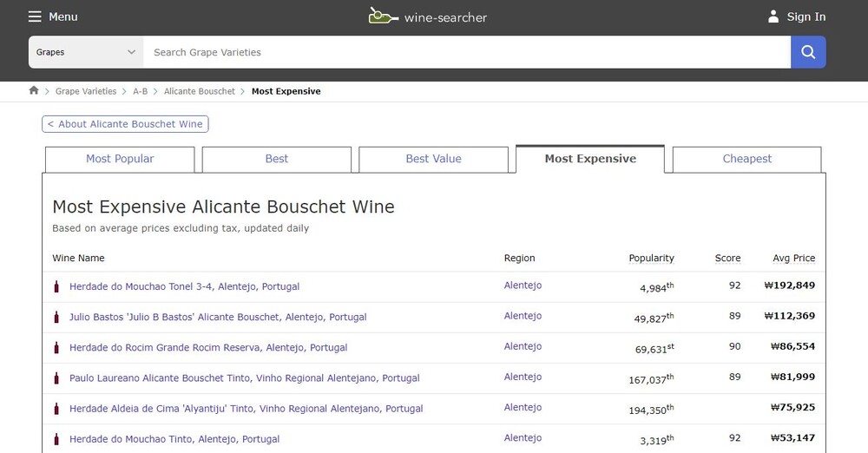868x453 pixels.
Task: Click the wine-searcher logo
Action: 427,16
